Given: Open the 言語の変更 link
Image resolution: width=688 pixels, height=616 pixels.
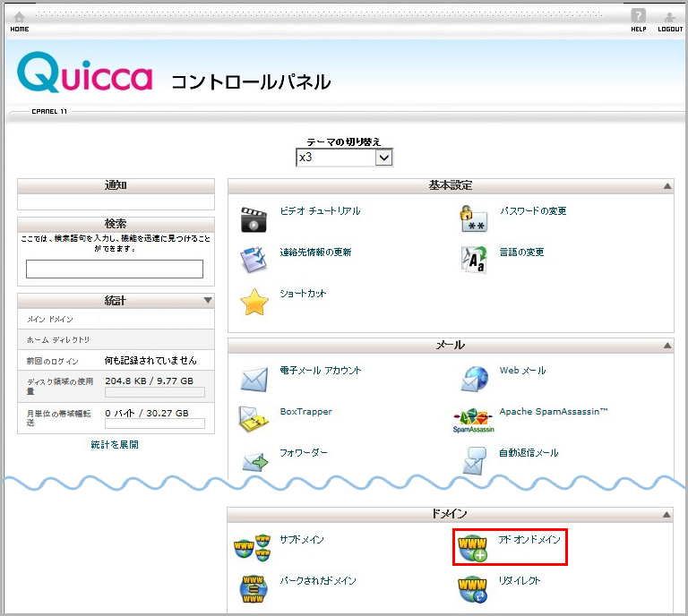Looking at the screenshot, I should coord(521,252).
